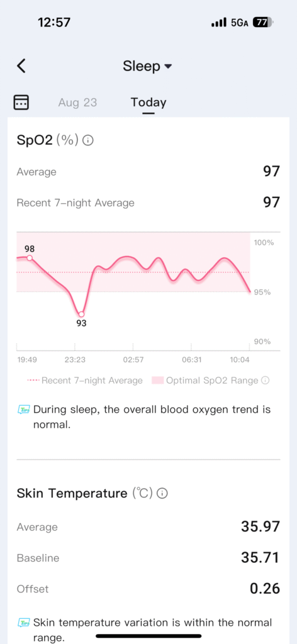
Task: Tap the 93 lowest point on chart
Action: click(81, 314)
